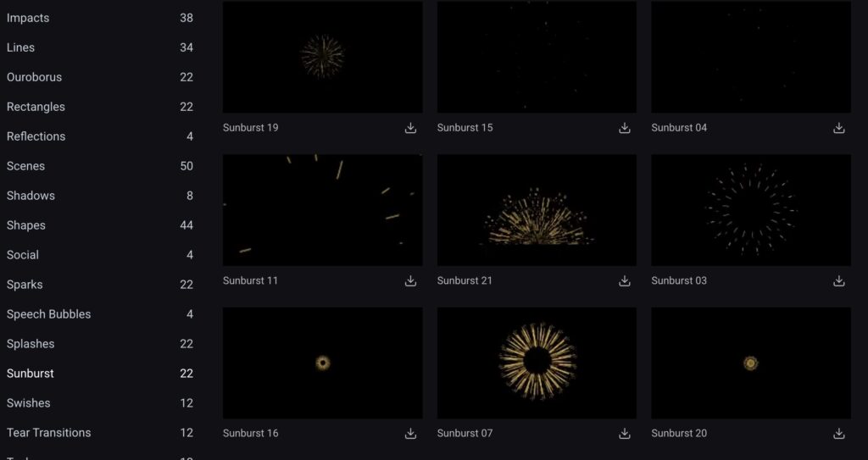Click the Sunburst 15 title text

pos(465,128)
